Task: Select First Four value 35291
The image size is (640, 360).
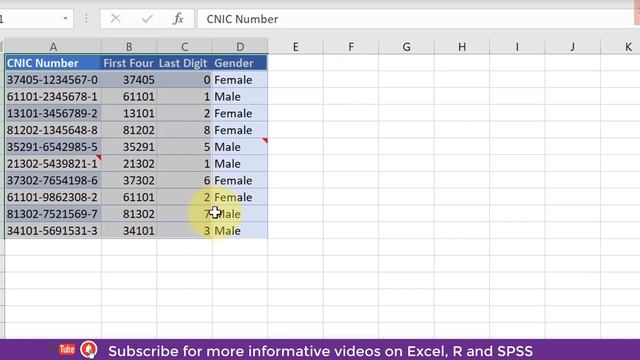Action: [x=129, y=147]
